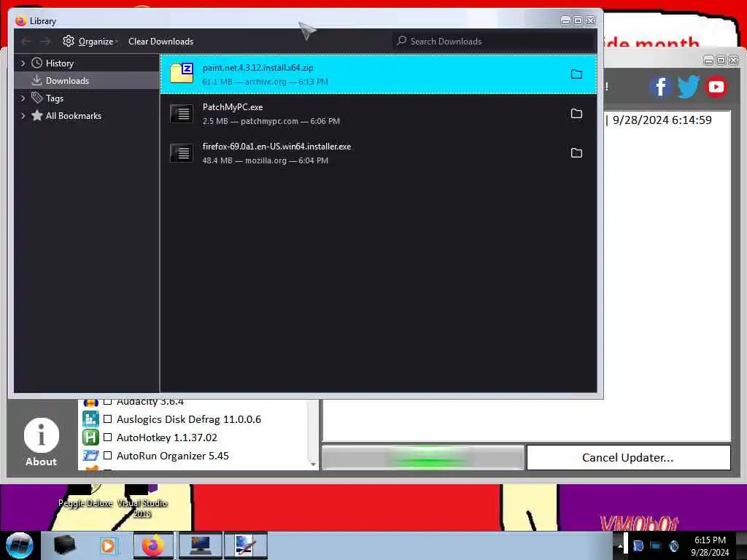Open the Twitter icon in PatchMyPC
The width and height of the screenshot is (747, 560).
click(x=688, y=87)
